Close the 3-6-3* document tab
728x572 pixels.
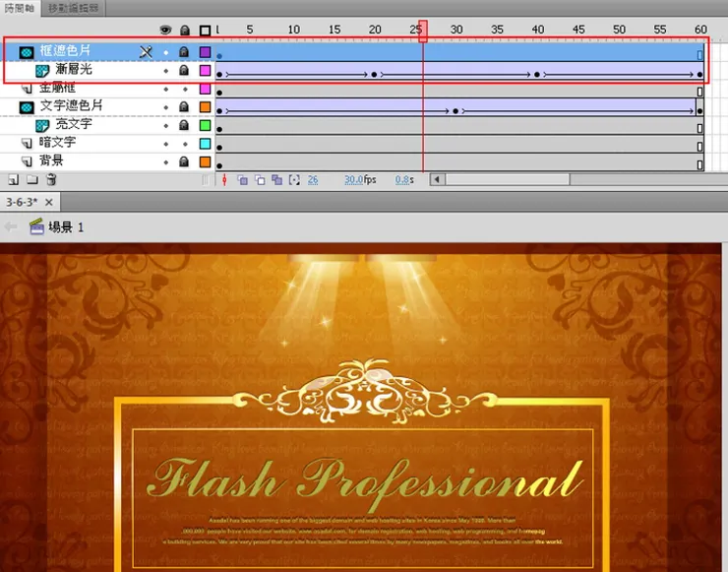pyautogui.click(x=49, y=202)
